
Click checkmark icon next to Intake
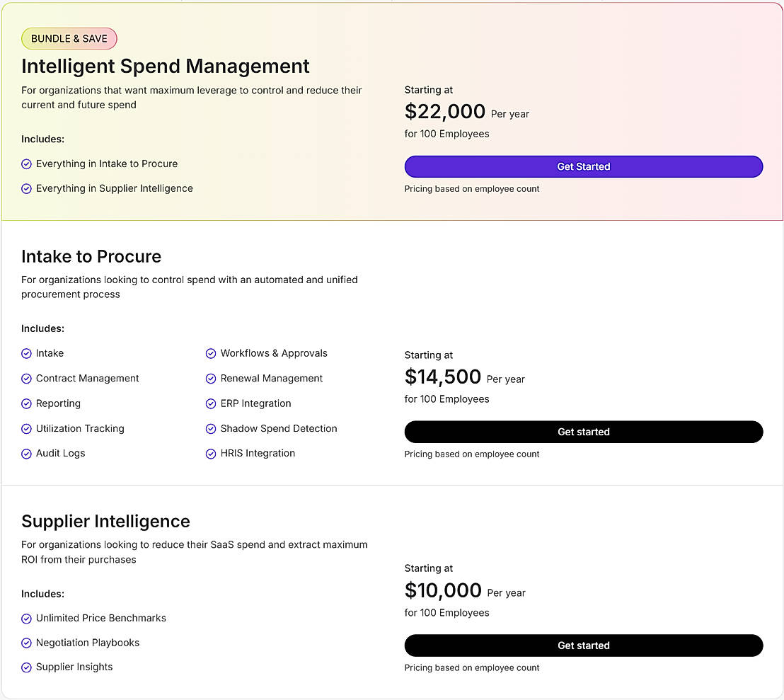(27, 353)
